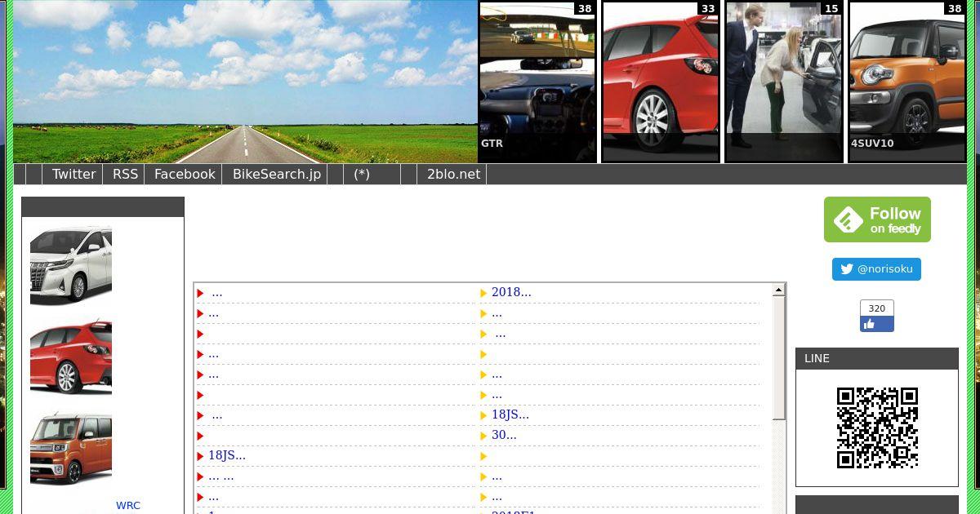Open the red hatchback thumbnail with 33 badge
This screenshot has height=514, width=980.
pos(661,82)
